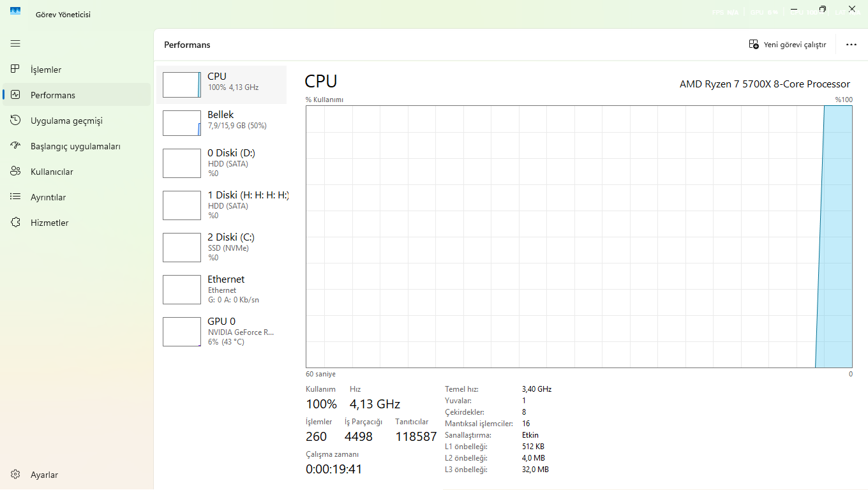
Task: Select the Ethernet performance entry
Action: point(221,289)
